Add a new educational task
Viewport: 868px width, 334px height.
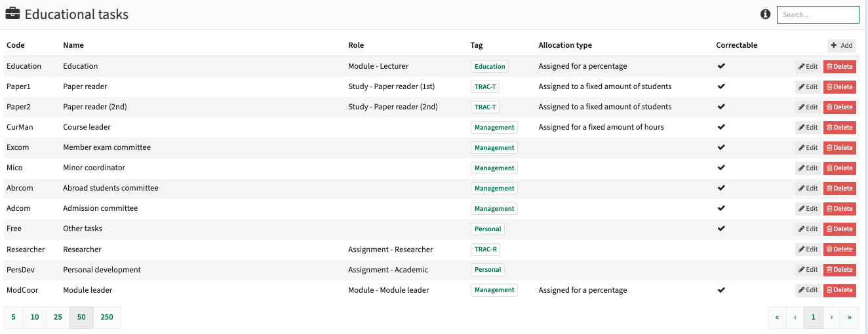click(841, 45)
